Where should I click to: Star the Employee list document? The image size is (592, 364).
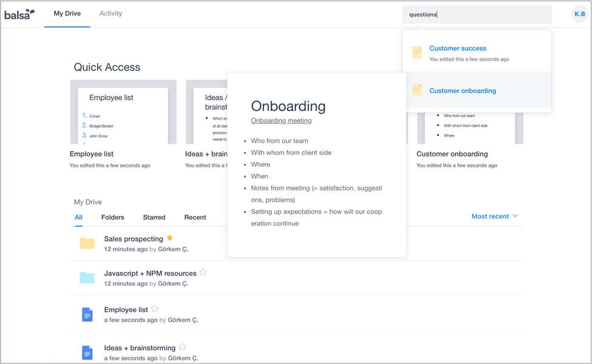click(155, 309)
